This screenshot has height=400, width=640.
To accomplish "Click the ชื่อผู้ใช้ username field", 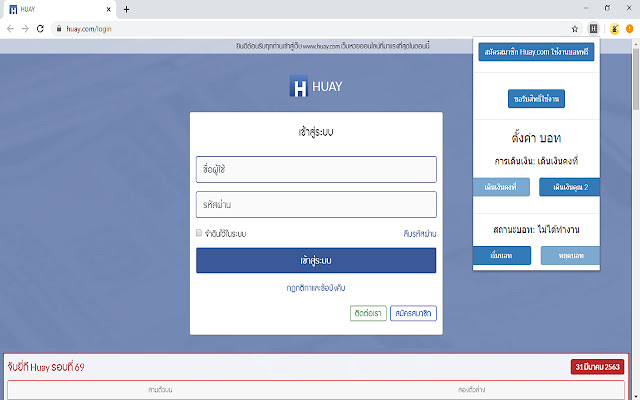I will pos(316,169).
